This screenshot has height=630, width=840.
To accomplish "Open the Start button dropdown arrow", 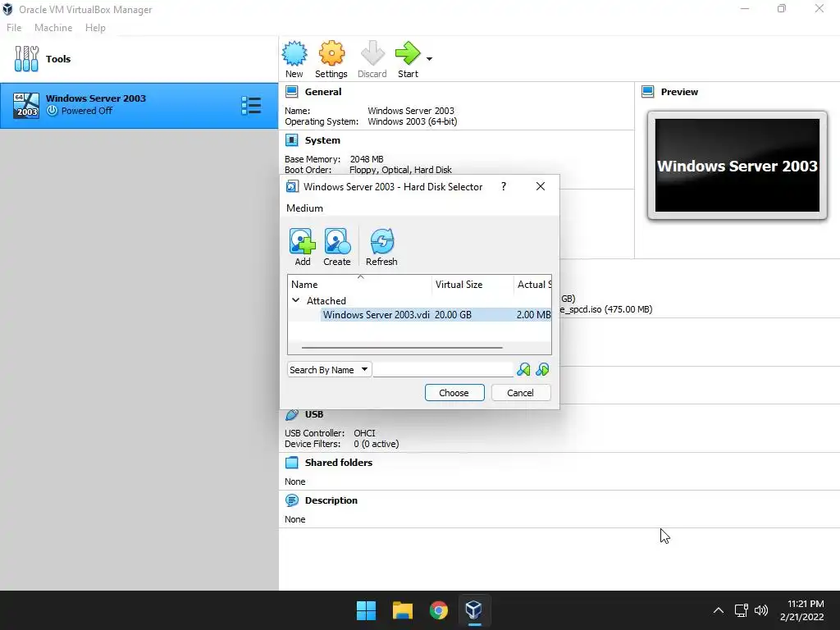I will [429, 58].
